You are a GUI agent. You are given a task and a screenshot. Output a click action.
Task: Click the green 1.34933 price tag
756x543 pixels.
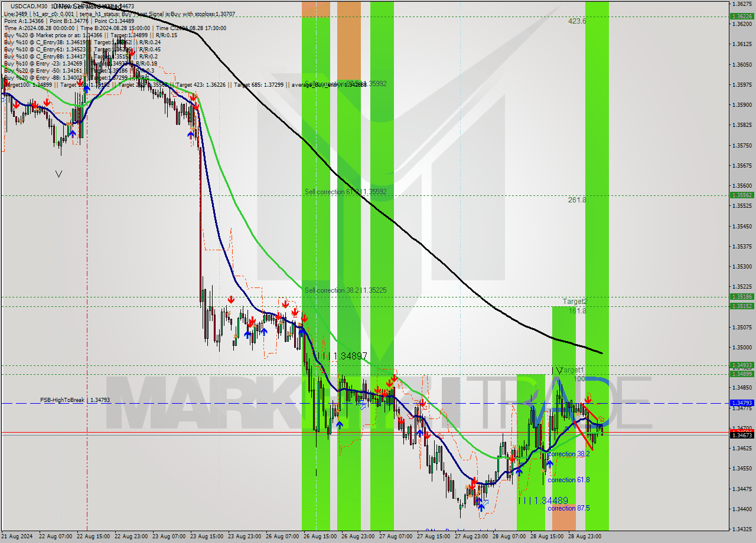pos(742,365)
